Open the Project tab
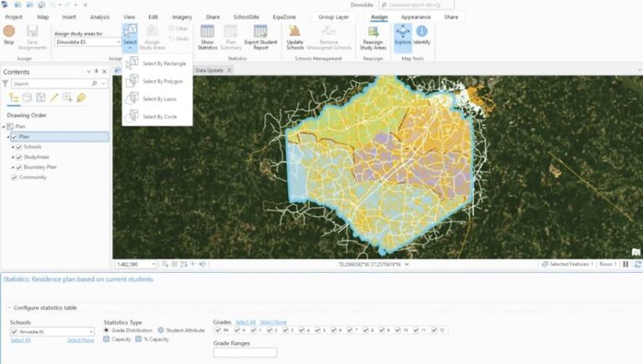Screen dimensions: 643x364 pos(13,18)
